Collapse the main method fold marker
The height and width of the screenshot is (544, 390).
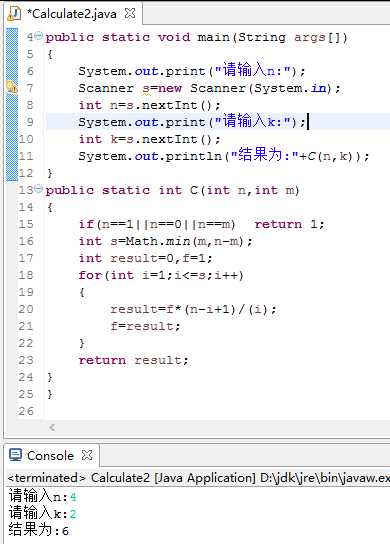click(39, 36)
